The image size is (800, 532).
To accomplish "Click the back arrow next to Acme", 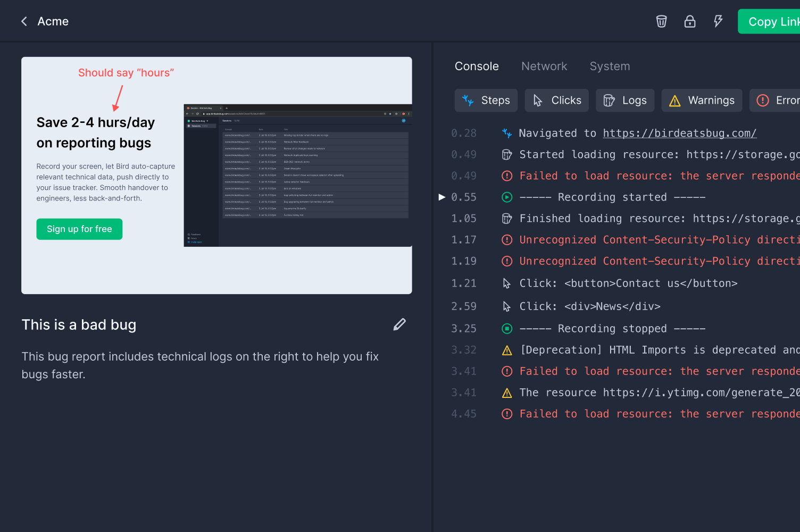I will pos(24,21).
